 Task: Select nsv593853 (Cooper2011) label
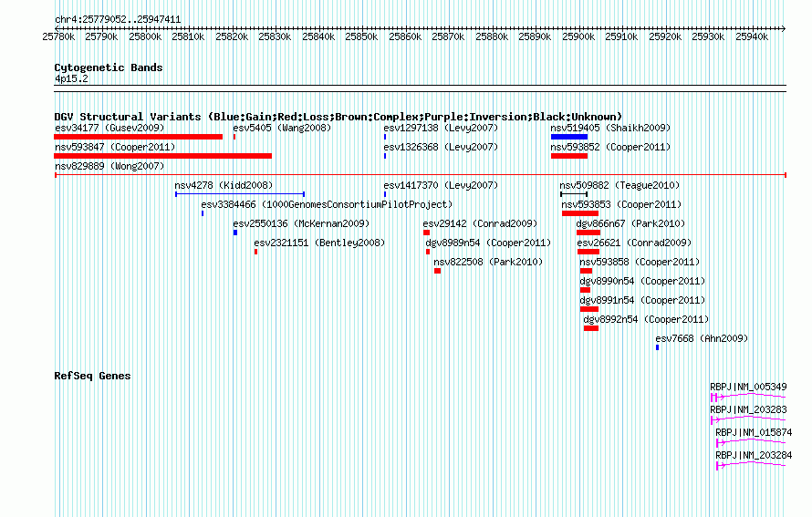(x=621, y=204)
